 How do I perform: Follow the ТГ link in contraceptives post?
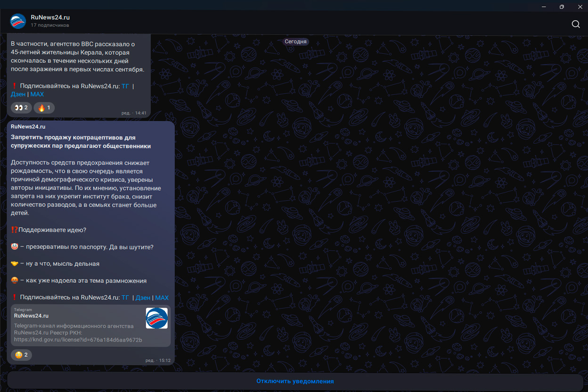(125, 297)
